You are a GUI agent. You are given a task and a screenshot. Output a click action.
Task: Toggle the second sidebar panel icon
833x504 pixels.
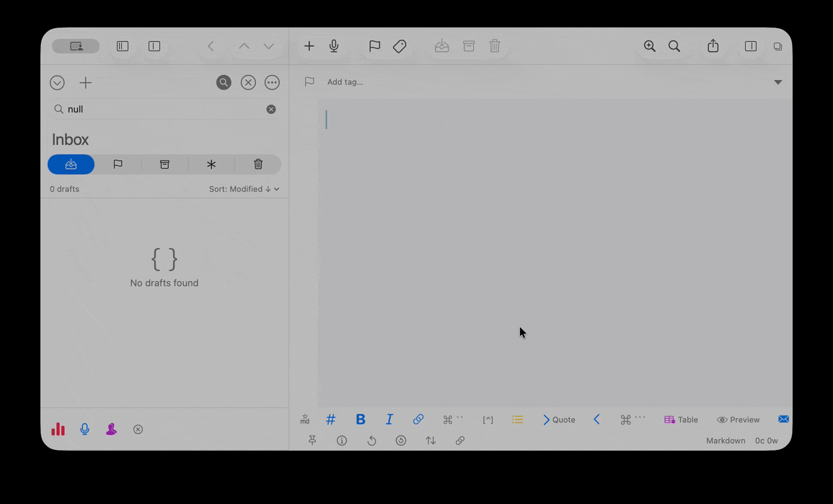tap(154, 46)
